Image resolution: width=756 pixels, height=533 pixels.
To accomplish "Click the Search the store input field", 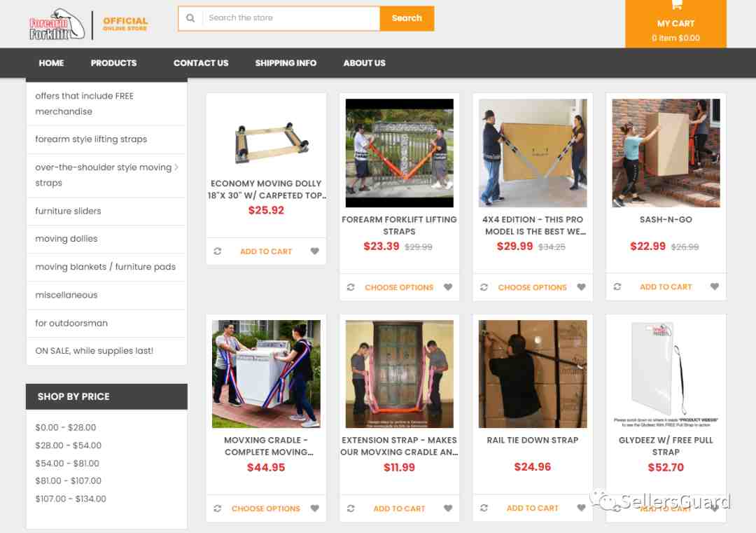I will (x=291, y=18).
